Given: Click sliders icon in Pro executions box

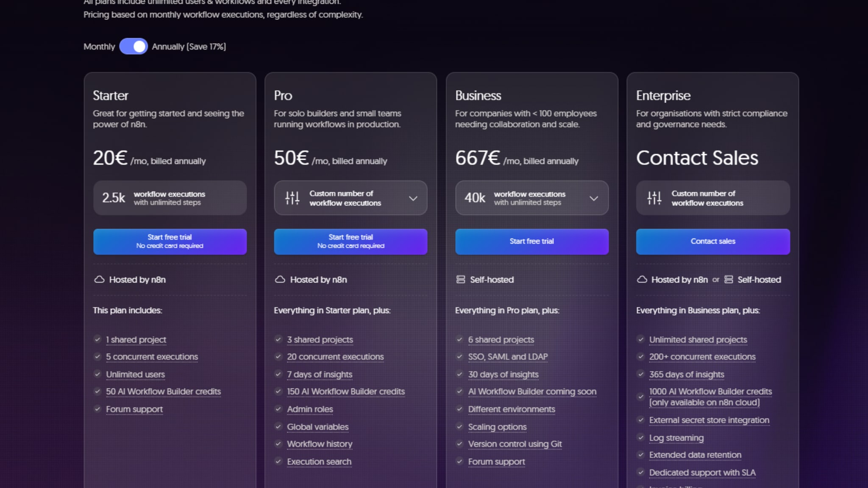Looking at the screenshot, I should click(292, 198).
